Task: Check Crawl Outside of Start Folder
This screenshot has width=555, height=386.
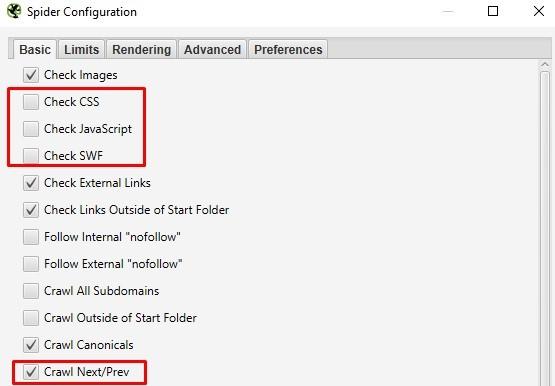Action: tap(31, 318)
